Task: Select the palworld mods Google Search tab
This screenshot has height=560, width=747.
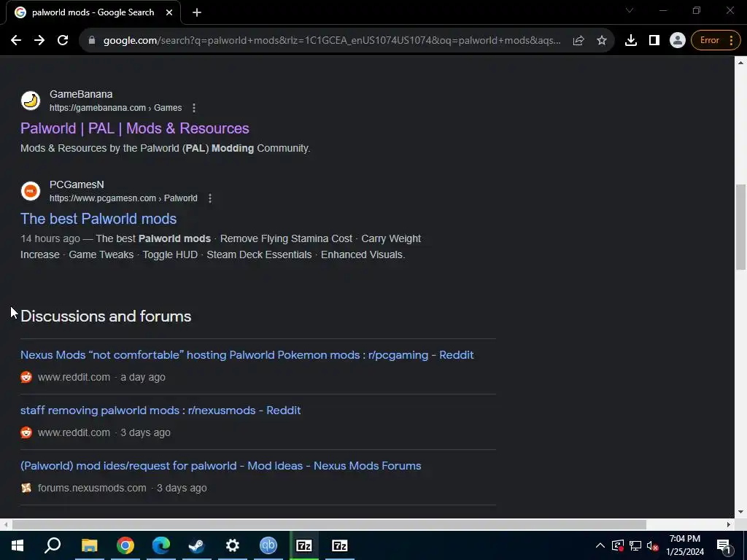Action: coord(93,12)
